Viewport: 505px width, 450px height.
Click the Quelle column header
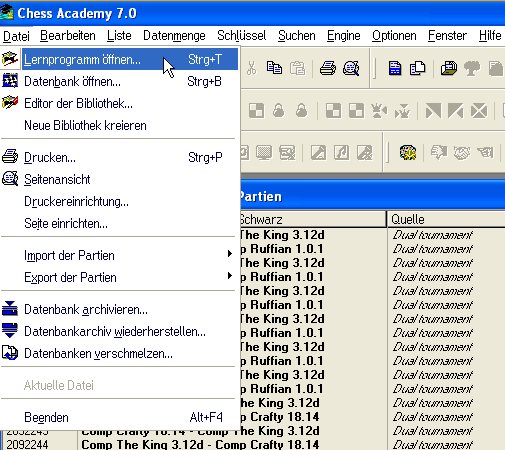pos(446,219)
